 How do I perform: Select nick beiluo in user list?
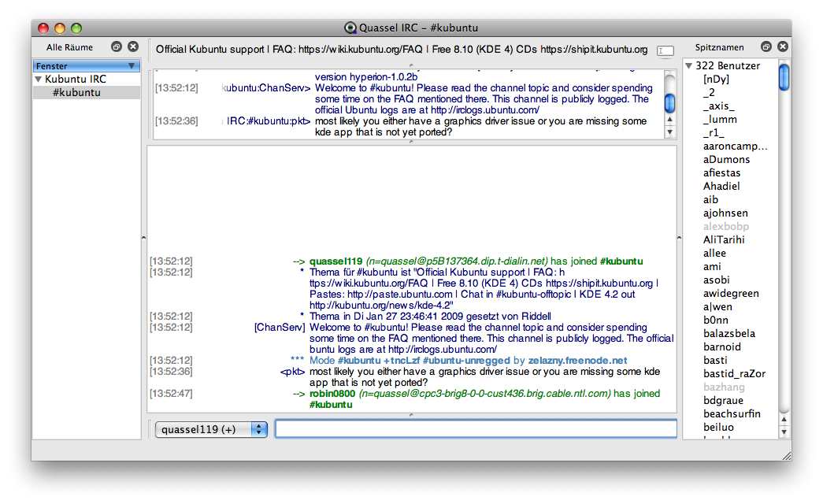(718, 428)
